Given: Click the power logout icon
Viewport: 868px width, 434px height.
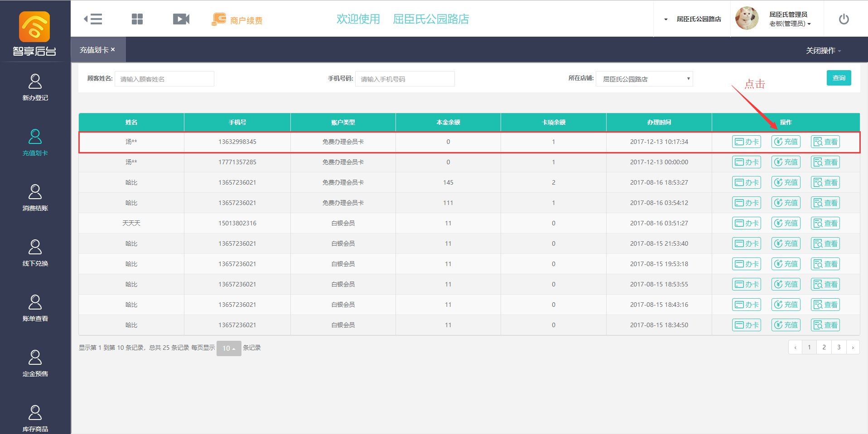Looking at the screenshot, I should tap(844, 19).
